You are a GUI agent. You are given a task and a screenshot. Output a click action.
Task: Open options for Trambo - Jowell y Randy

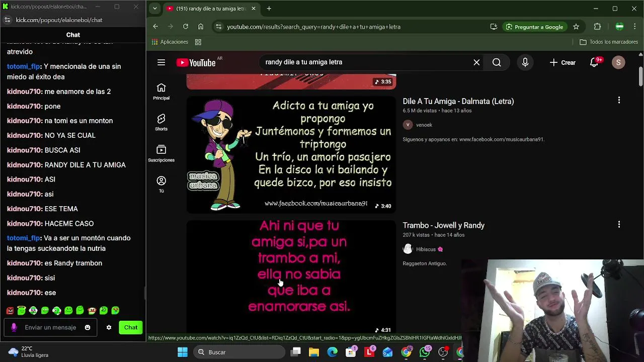619,224
